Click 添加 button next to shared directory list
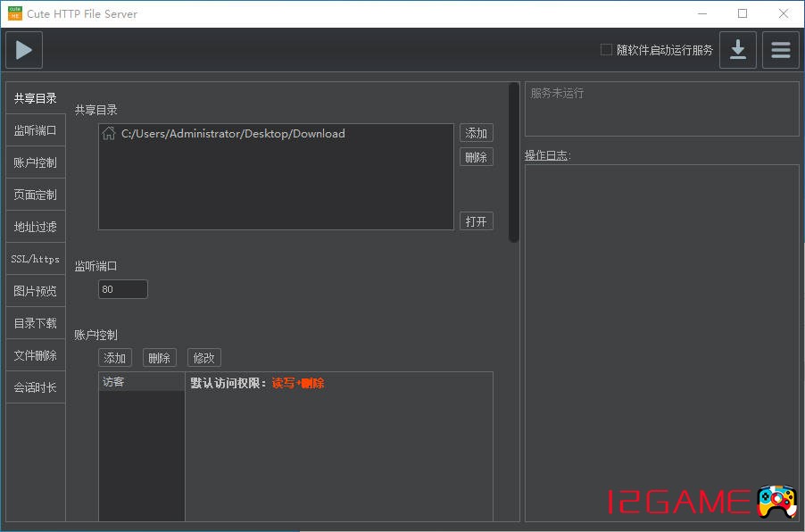The image size is (805, 532). tap(476, 133)
